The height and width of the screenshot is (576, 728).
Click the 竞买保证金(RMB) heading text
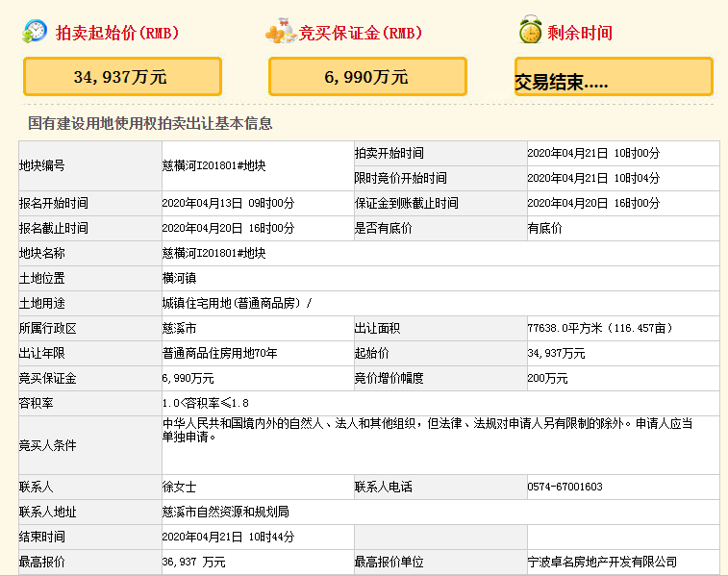(361, 33)
